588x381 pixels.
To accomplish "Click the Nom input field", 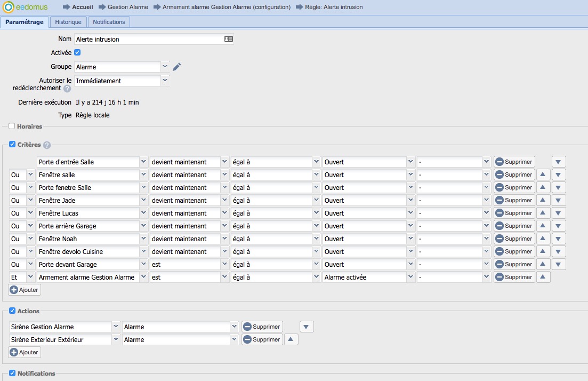I will (x=154, y=39).
